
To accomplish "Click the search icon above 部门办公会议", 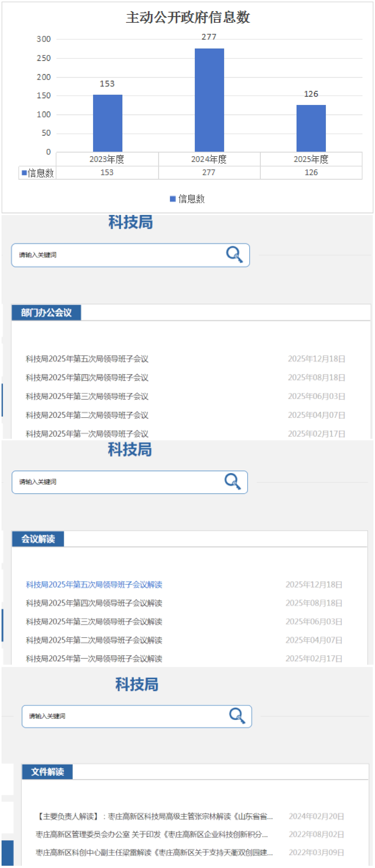I will pos(234,254).
